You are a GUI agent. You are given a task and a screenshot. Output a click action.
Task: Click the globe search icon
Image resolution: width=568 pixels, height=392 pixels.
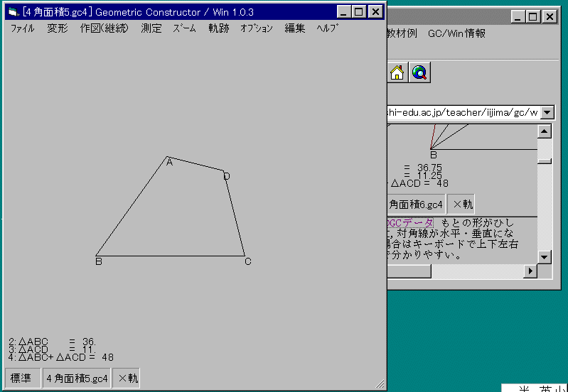coord(419,72)
